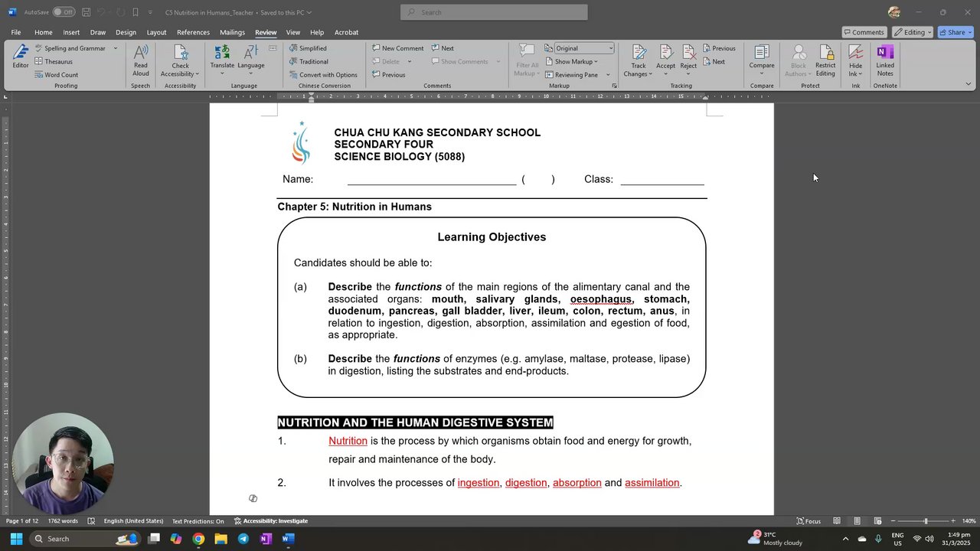Open the File tab
Image resolution: width=980 pixels, height=551 pixels.
point(16,32)
